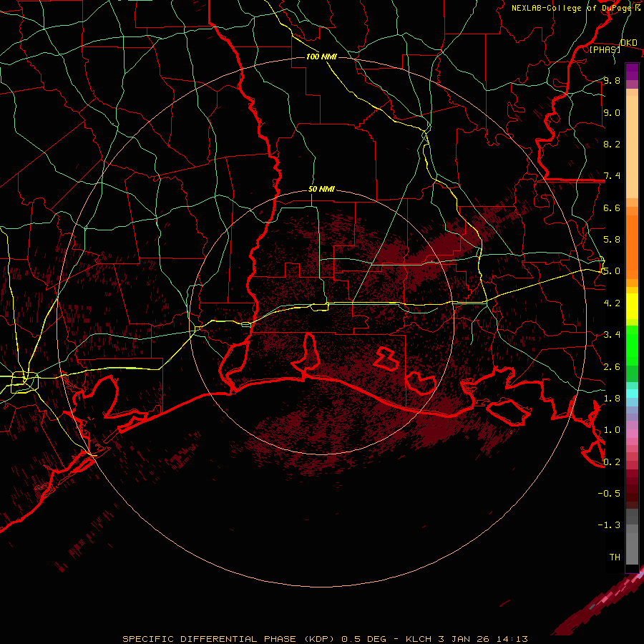Screen dimensions: 644x644
Task: Click the 5.0 value on the color scale
Action: click(x=612, y=271)
